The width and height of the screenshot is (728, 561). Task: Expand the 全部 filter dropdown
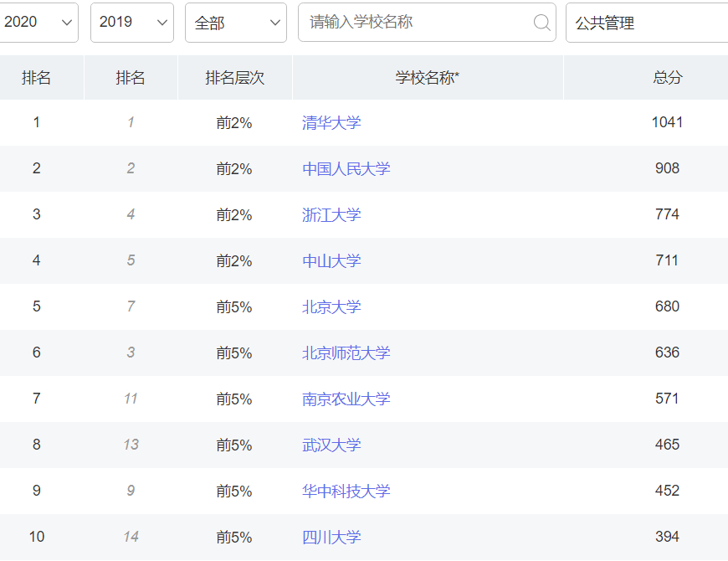[235, 23]
